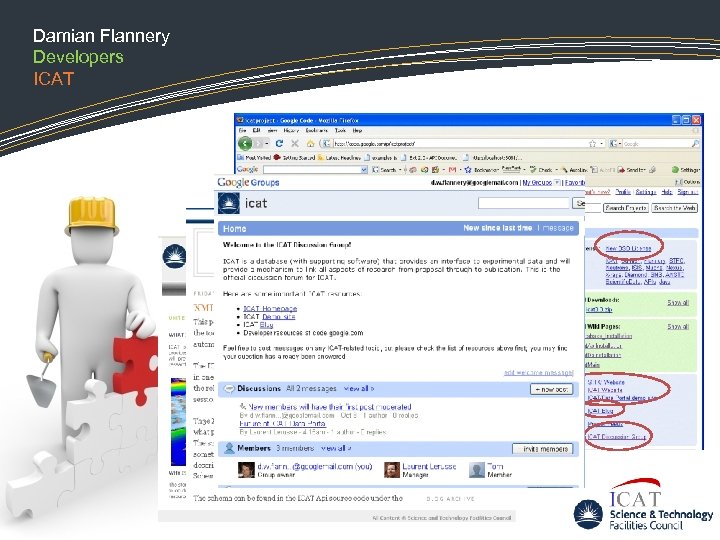Click the icat group logo in Google Groups
The image size is (720, 540).
[x=228, y=203]
